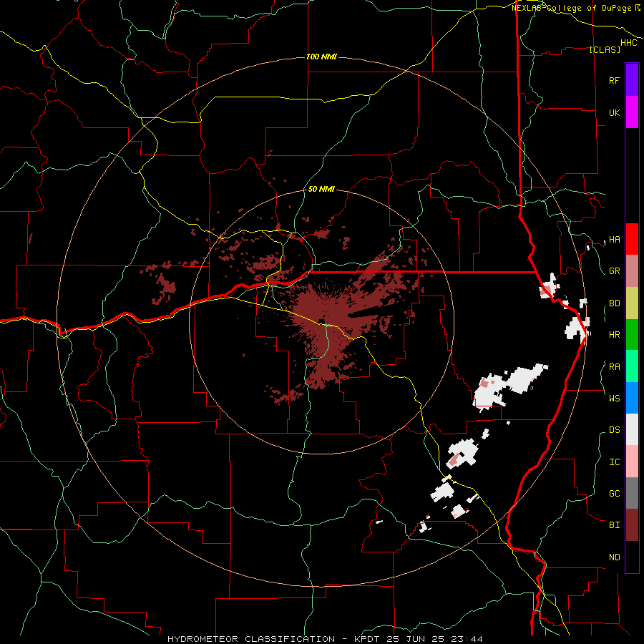Viewport: 644px width, 644px height.
Task: Click the "100 NMI" range ring label
Action: (321, 57)
